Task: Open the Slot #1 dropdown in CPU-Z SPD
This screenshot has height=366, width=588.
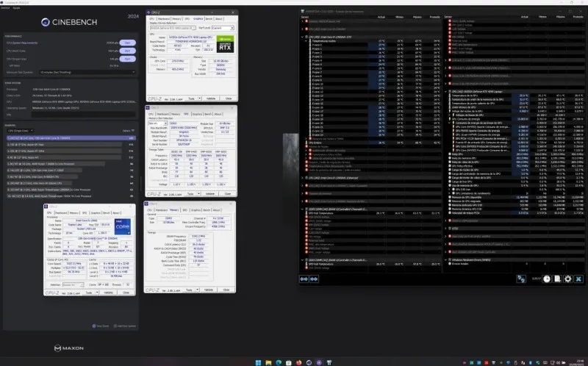Action: tap(157, 123)
